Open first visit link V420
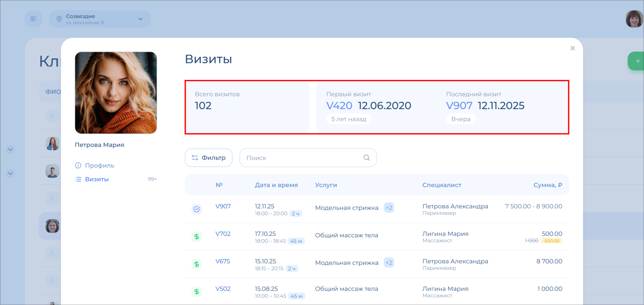The height and width of the screenshot is (305, 644). point(339,106)
